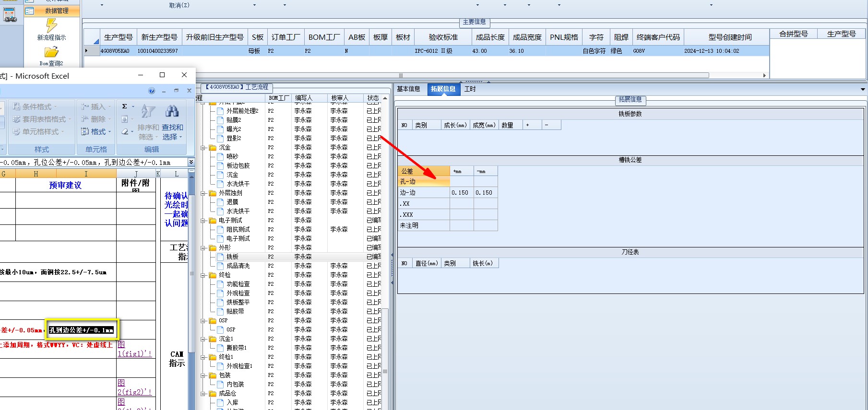
Task: Open the 图2(fig2)'! hyperlink in Excel
Action: pyautogui.click(x=135, y=387)
